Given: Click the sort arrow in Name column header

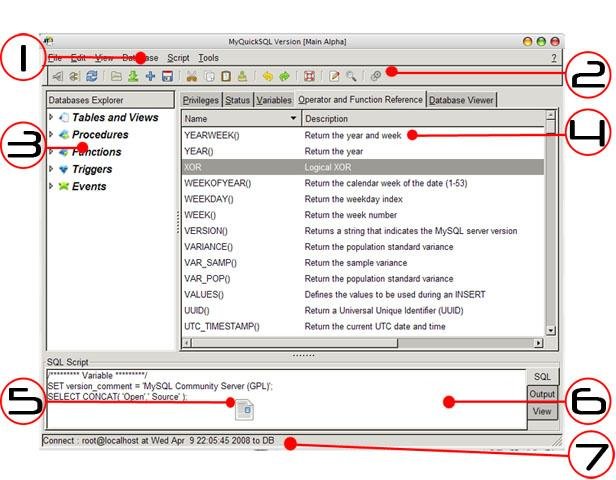Looking at the screenshot, I should (293, 118).
